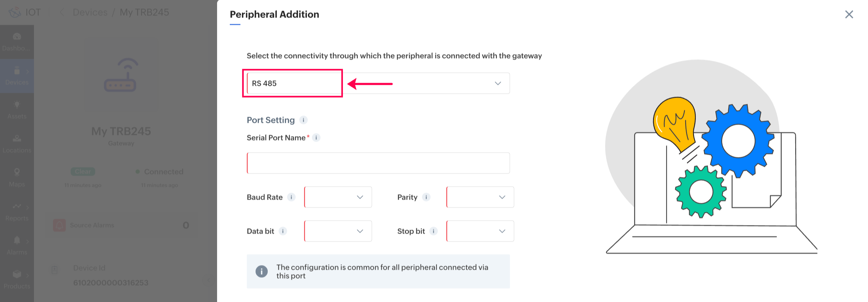Expand the Parity dropdown
Viewport: 868px width, 302px height.
click(480, 197)
